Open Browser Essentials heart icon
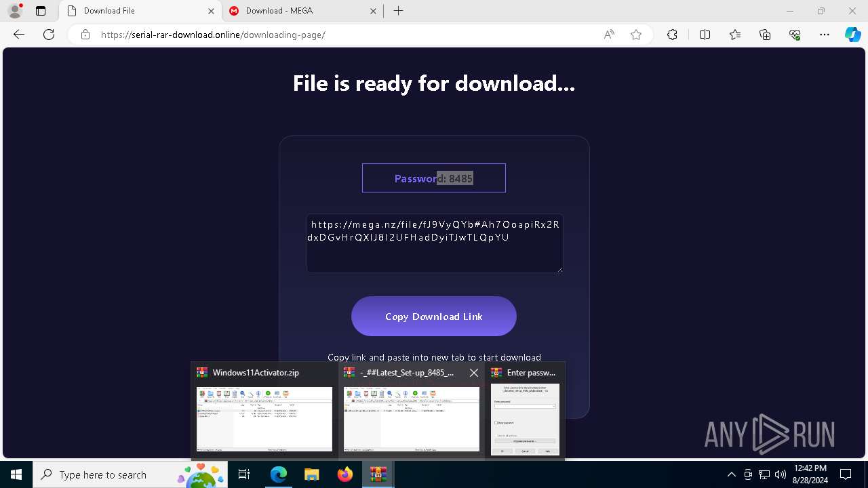 click(x=795, y=35)
